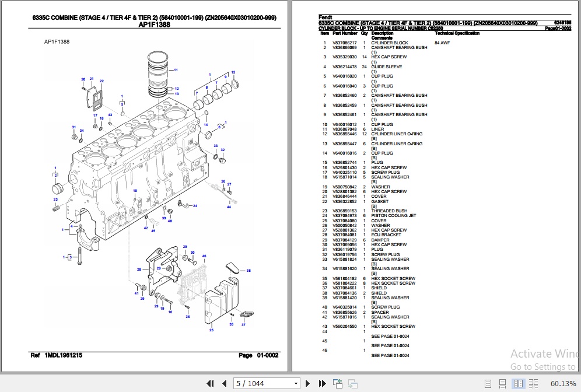Jump to the last page
The height and width of the screenshot is (392, 581).
(322, 383)
